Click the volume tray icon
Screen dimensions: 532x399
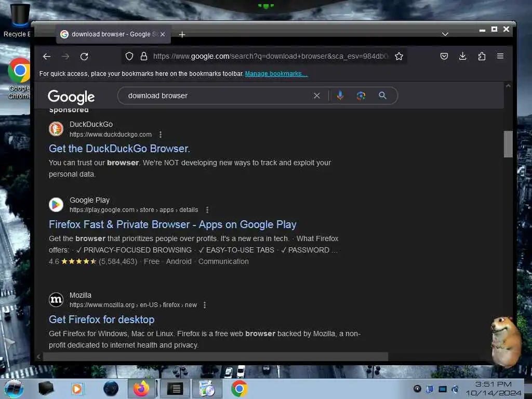[455, 389]
